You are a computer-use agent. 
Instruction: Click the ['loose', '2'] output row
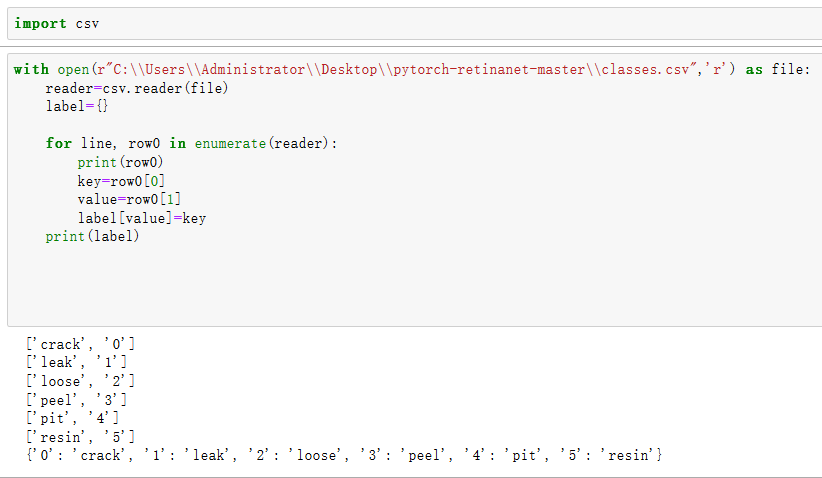(80, 381)
